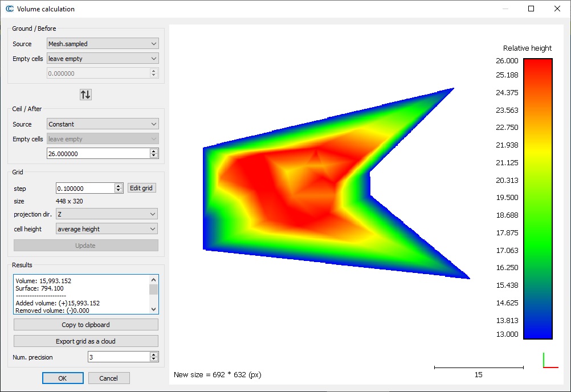Click the XYZ axis orientation indicator
The height and width of the screenshot is (392, 571).
tap(550, 361)
